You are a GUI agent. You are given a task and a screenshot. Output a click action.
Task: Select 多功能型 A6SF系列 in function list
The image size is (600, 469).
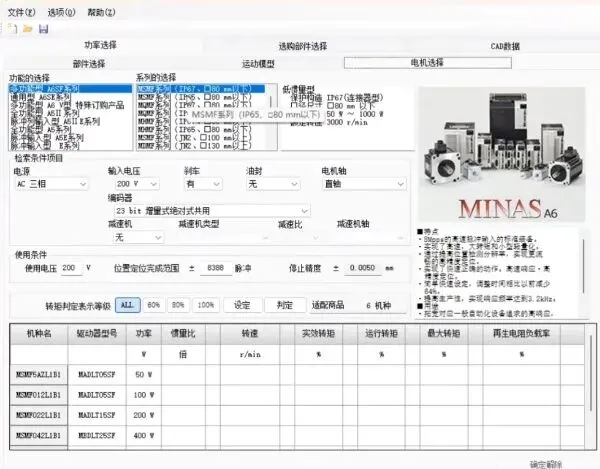coord(70,89)
